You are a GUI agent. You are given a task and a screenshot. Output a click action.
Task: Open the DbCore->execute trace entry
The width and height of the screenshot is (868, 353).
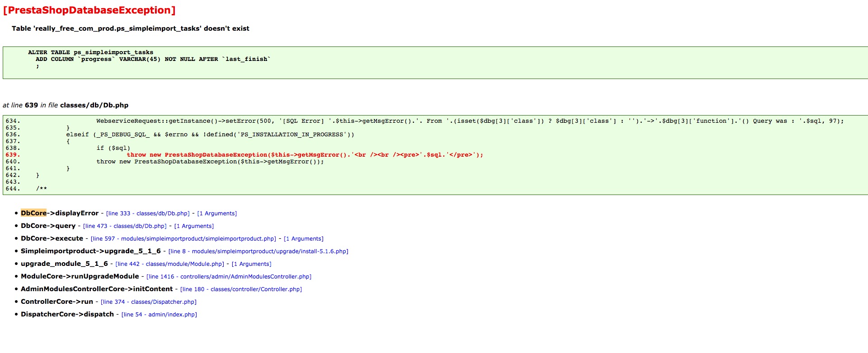point(52,238)
